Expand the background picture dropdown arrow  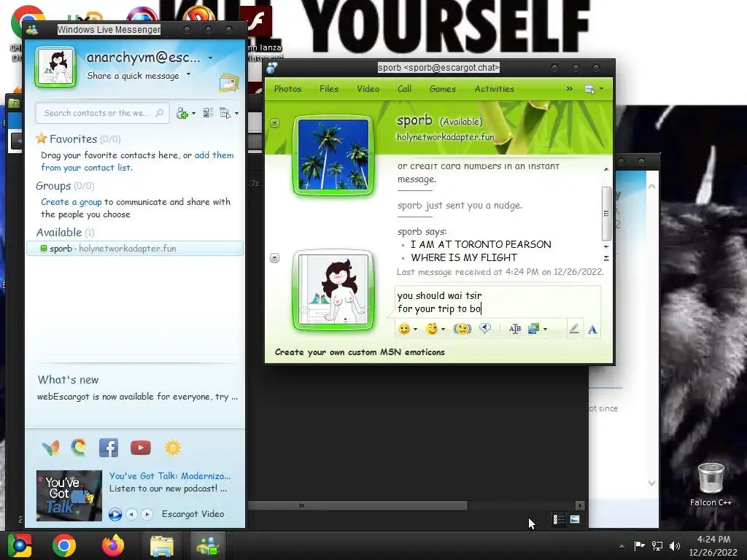[545, 329]
